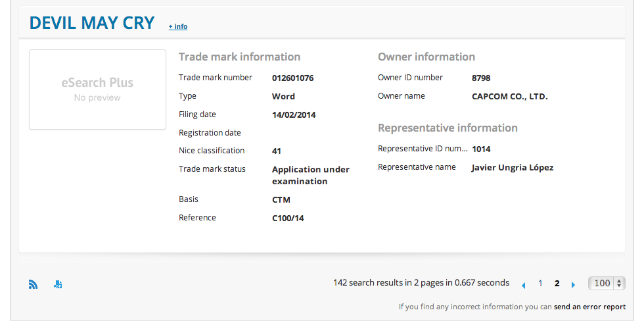Click the Owner information heading
The height and width of the screenshot is (331, 644).
coord(426,57)
